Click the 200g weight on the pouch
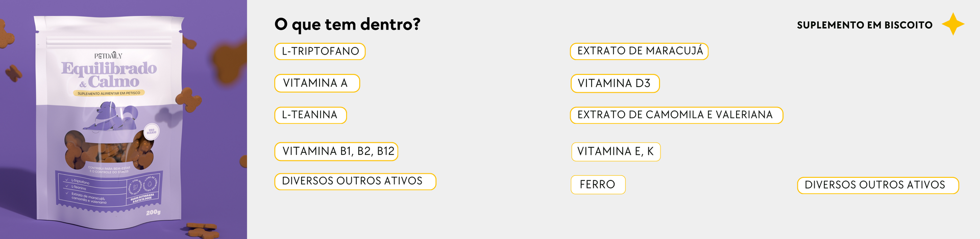Image resolution: width=980 pixels, height=239 pixels. 153,212
